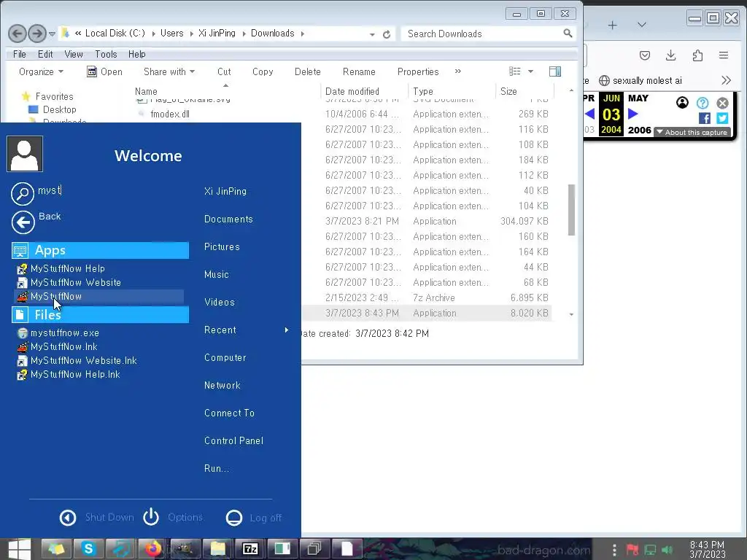Screen dimensions: 747x560
Task: Open the Help menu
Action: (x=136, y=54)
